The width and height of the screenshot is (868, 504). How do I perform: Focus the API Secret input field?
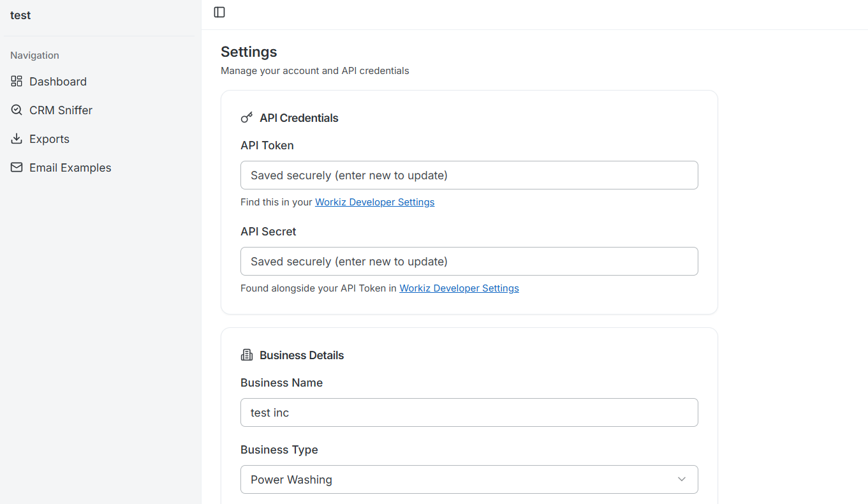[469, 261]
